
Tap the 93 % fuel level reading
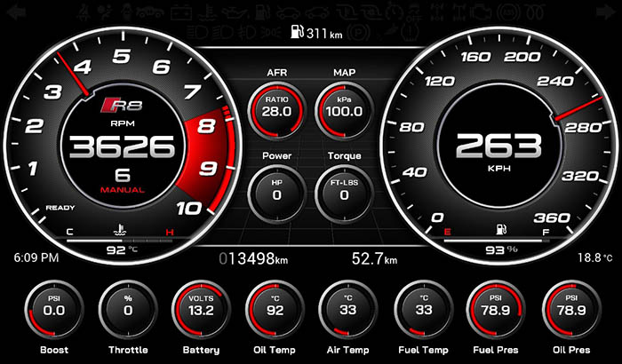501,249
